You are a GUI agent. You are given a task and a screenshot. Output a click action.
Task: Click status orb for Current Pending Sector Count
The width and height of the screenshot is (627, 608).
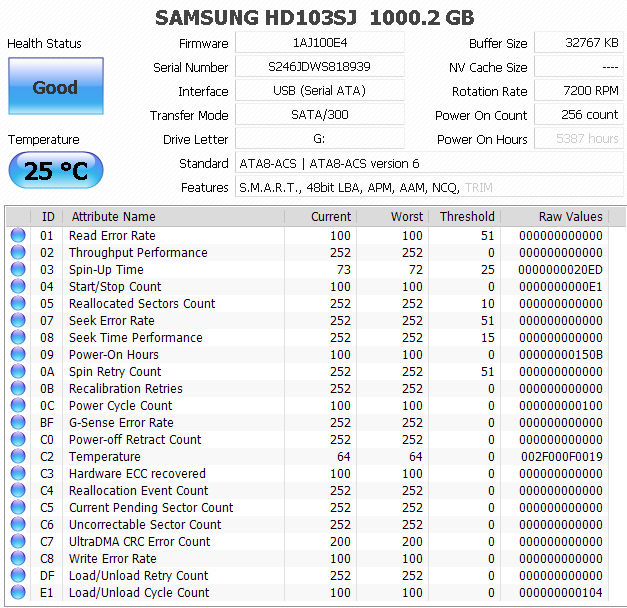coord(18,507)
